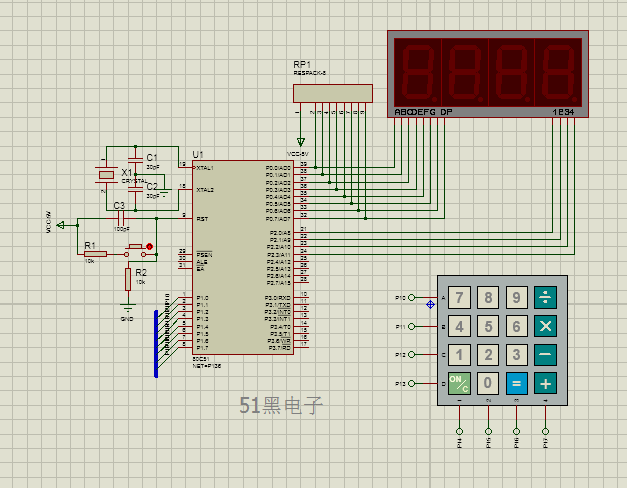This screenshot has height=488, width=627.
Task: Click the 1234 digit-select label on display
Action: coord(563,112)
